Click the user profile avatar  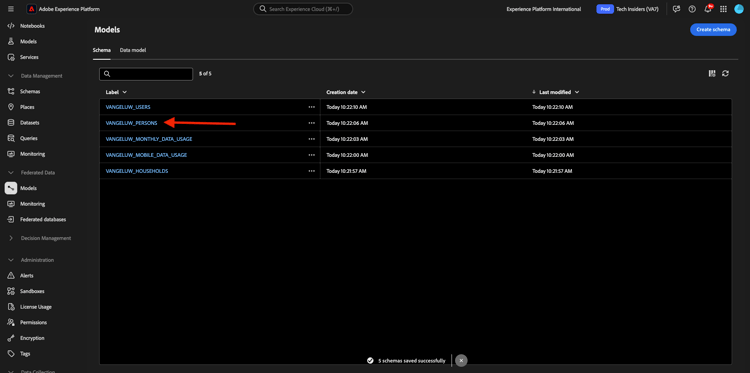[x=739, y=9]
